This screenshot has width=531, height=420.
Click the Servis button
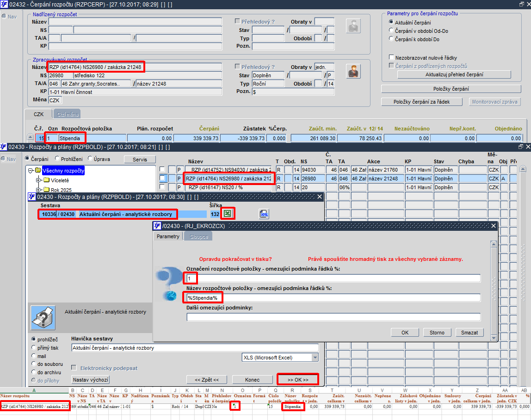140,159
